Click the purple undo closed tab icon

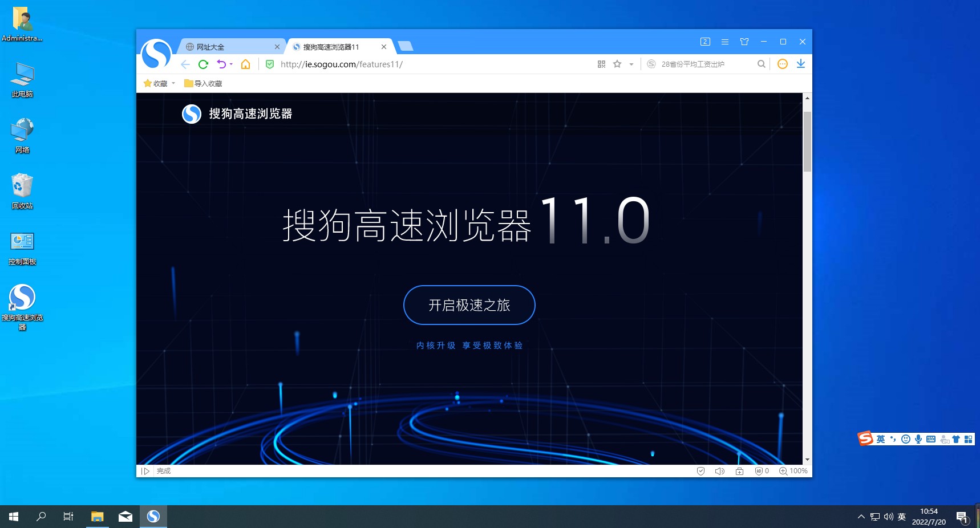[x=222, y=64]
